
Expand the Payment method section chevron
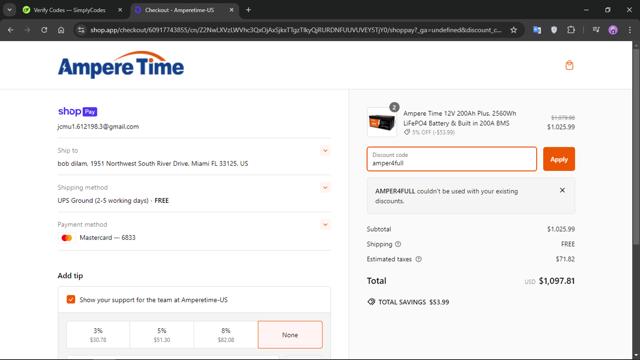click(x=325, y=224)
